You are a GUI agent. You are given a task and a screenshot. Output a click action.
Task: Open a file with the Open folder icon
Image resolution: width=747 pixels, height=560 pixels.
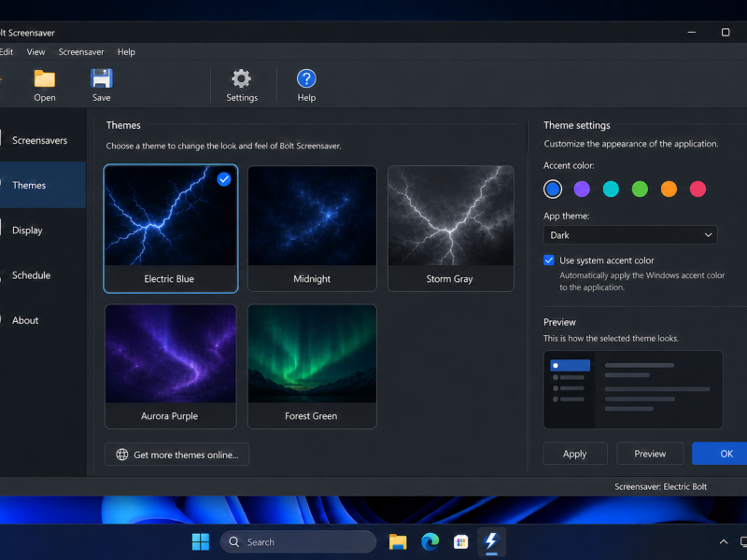tap(44, 79)
